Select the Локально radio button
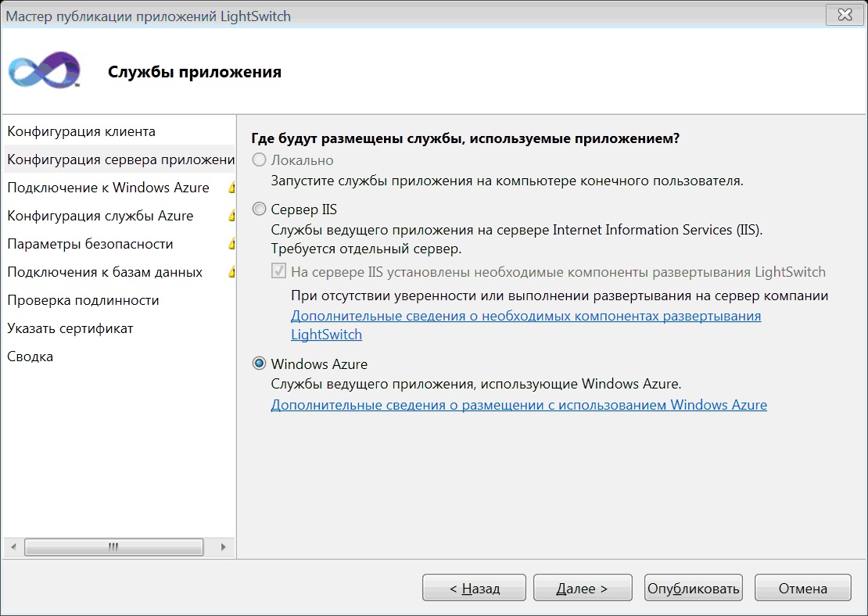The height and width of the screenshot is (616, 868). 259,160
